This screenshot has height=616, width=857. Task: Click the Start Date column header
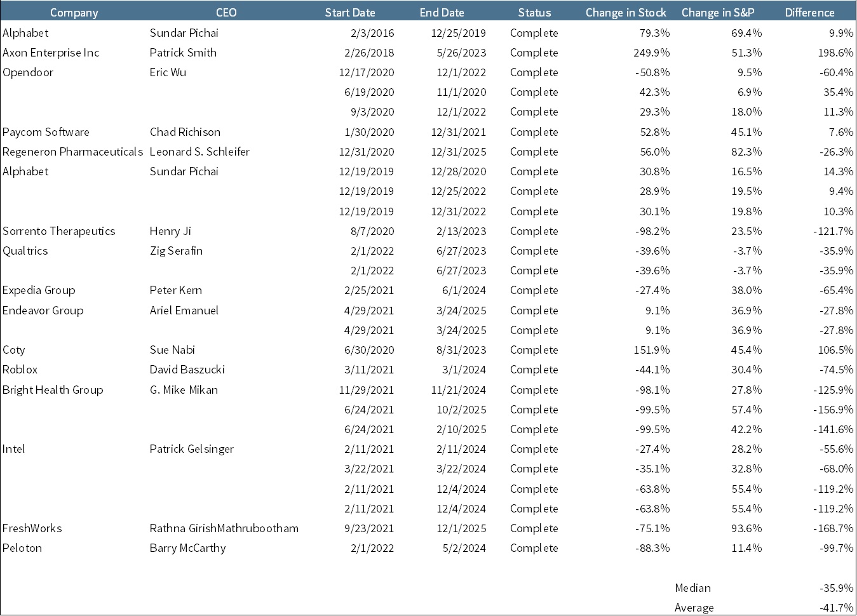pyautogui.click(x=349, y=13)
